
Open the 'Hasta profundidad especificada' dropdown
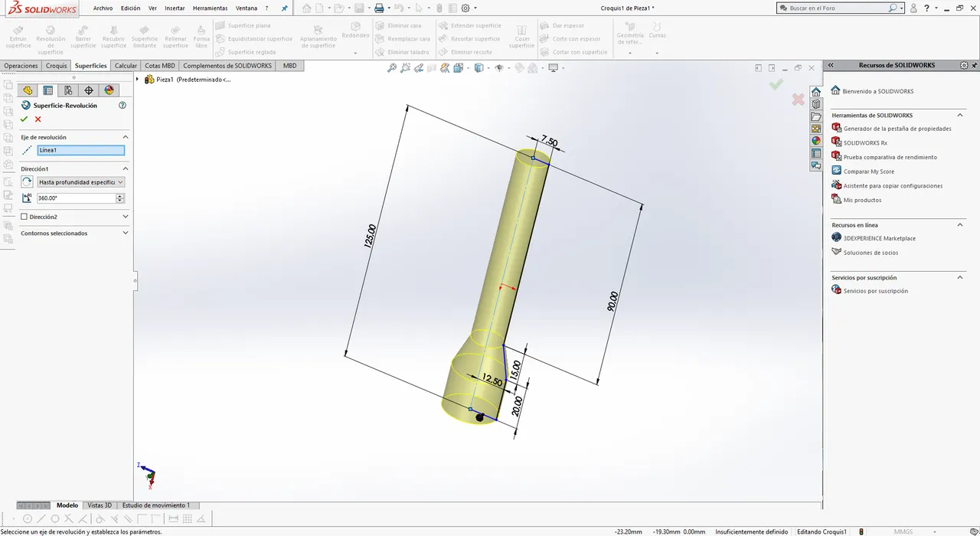point(81,182)
